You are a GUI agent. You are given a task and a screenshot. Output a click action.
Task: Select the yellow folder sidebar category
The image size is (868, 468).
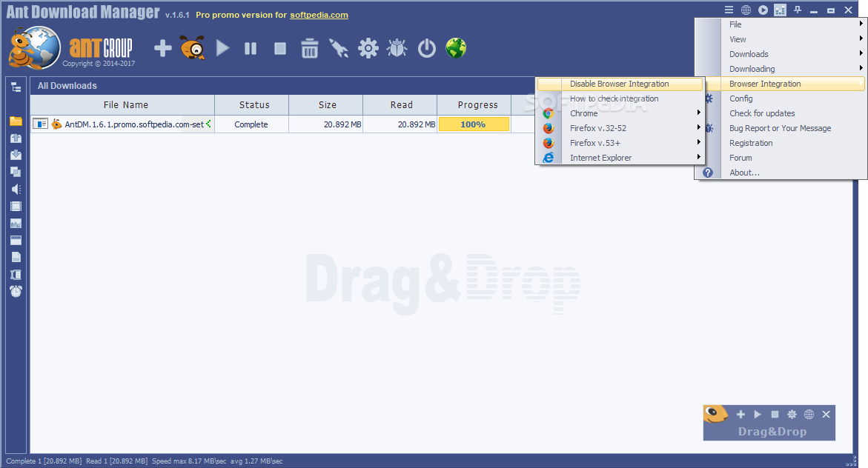16,121
